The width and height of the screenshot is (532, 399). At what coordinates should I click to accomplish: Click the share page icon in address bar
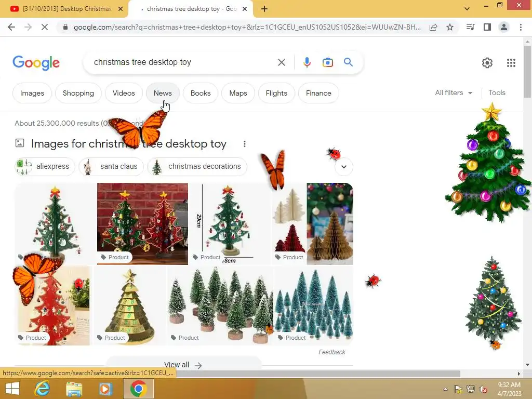point(433,27)
